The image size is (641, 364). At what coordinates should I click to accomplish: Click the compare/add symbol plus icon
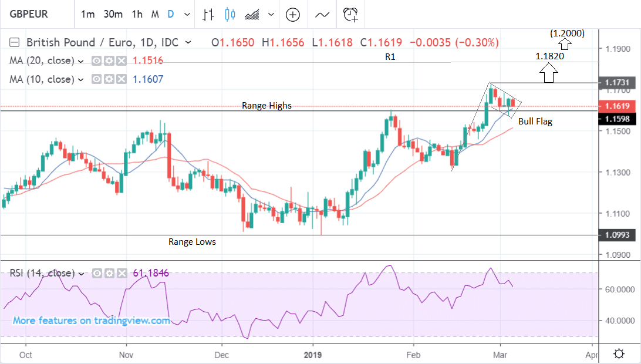pyautogui.click(x=292, y=15)
